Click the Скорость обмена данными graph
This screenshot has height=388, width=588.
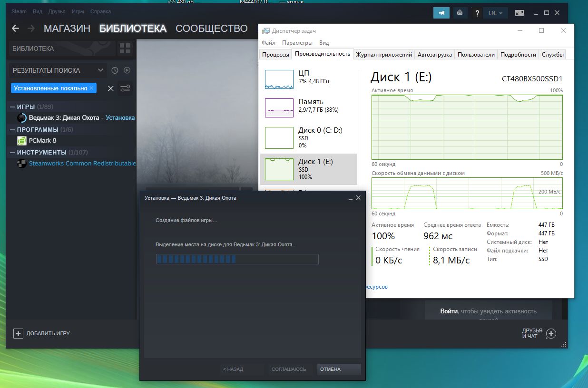pos(467,194)
